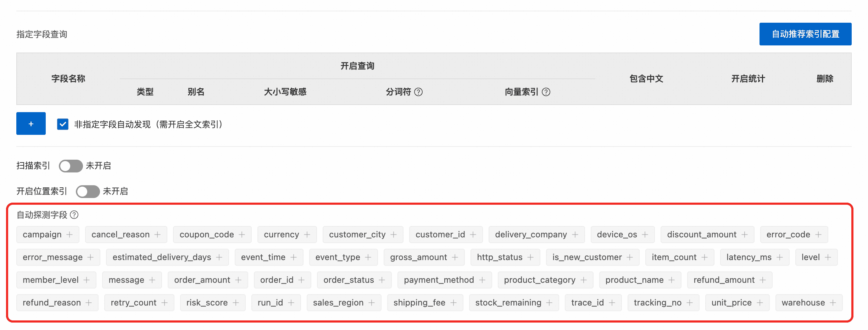The width and height of the screenshot is (868, 330).
Task: Select the sales_region tag
Action: tap(344, 303)
